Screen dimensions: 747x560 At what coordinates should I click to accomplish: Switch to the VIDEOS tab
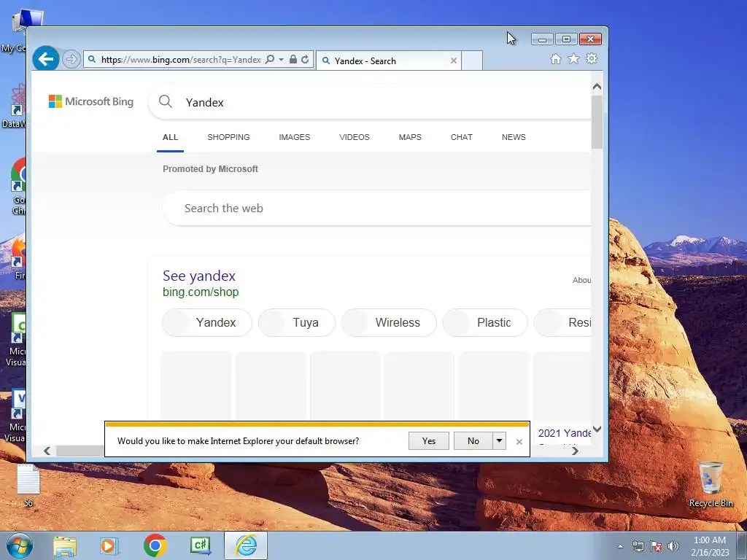[x=355, y=137]
